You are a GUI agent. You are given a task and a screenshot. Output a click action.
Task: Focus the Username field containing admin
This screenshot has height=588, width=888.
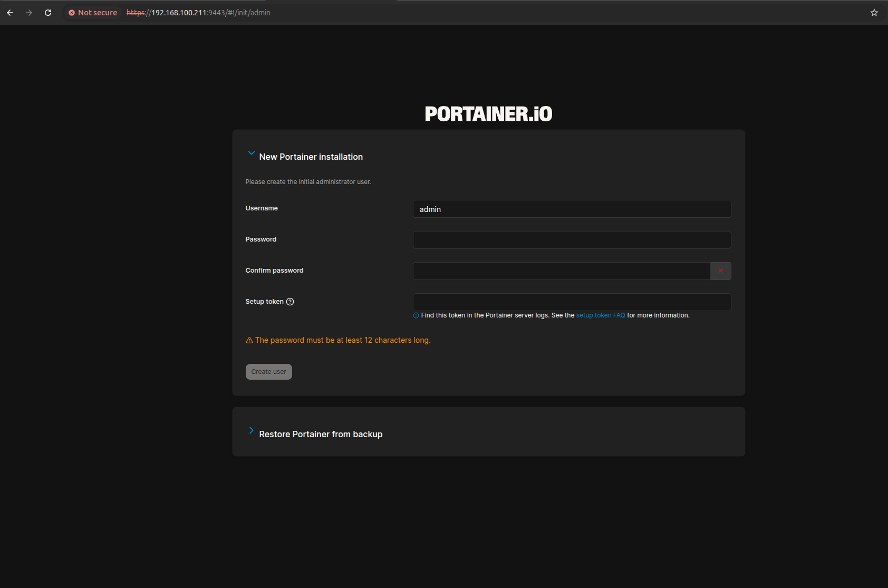pos(572,209)
